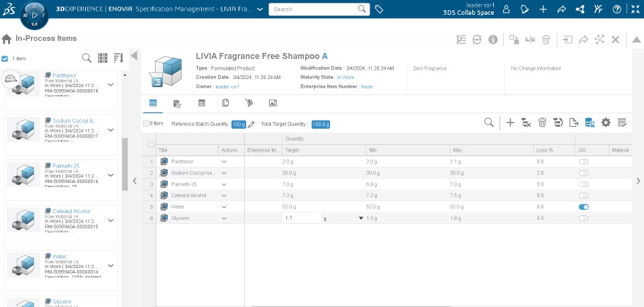The image size is (644, 307).
Task: Click the trash icon in header toolbar
Action: [546, 40]
